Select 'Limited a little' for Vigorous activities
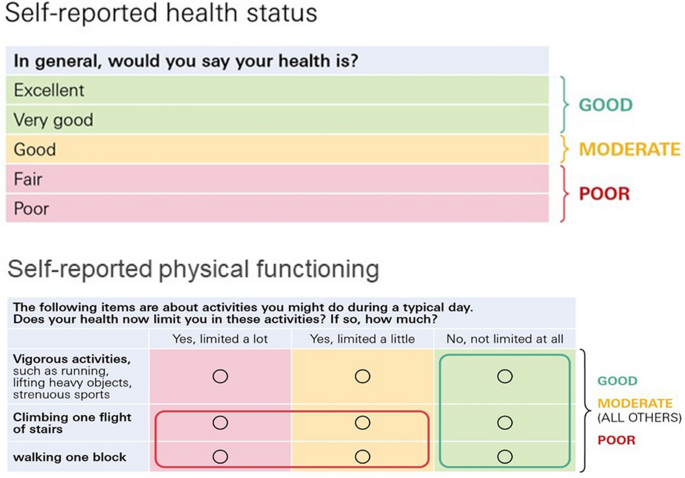 pyautogui.click(x=362, y=377)
